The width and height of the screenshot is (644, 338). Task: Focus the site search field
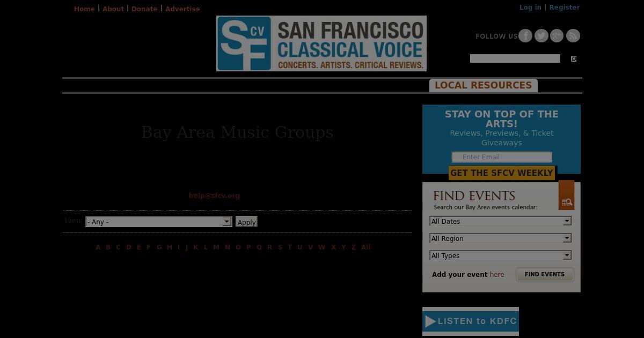[x=515, y=58]
